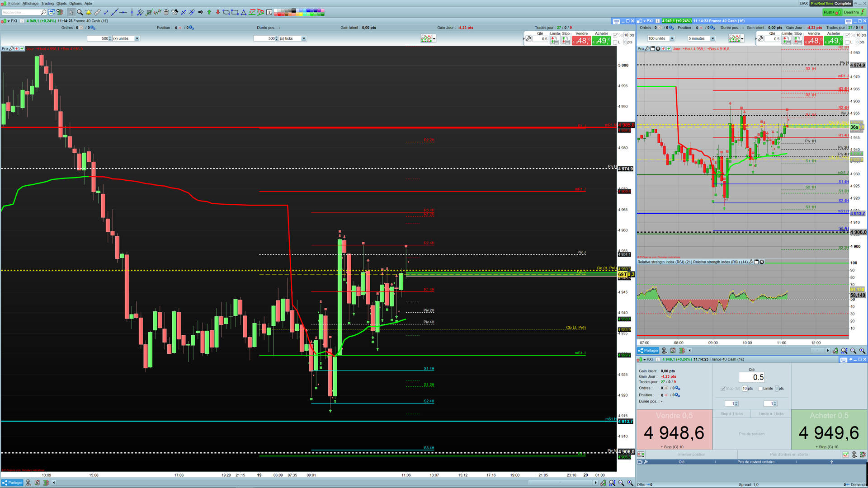Screen dimensions: 868x488
Task: Select the ruler measurement tool
Action: click(97, 12)
